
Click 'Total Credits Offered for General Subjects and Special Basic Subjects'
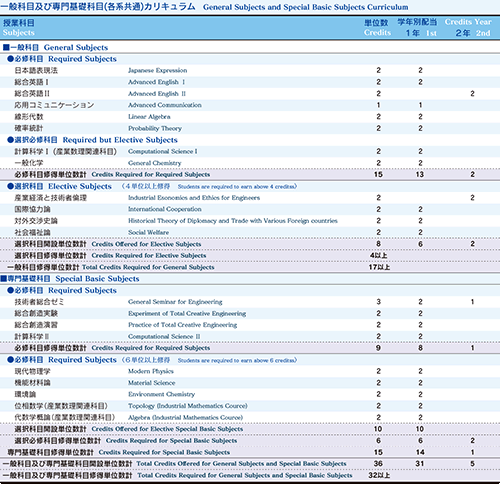pos(241,464)
